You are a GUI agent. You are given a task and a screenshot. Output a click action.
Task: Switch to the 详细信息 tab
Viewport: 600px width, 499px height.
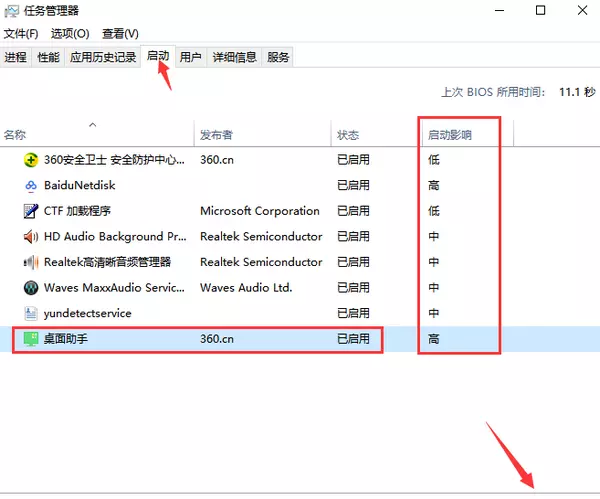click(235, 57)
